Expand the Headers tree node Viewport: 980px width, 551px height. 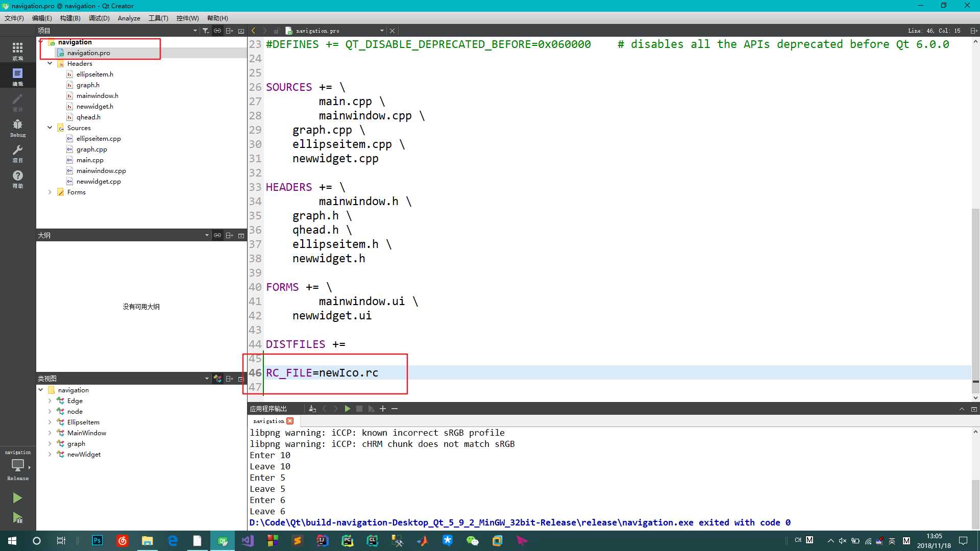(50, 63)
